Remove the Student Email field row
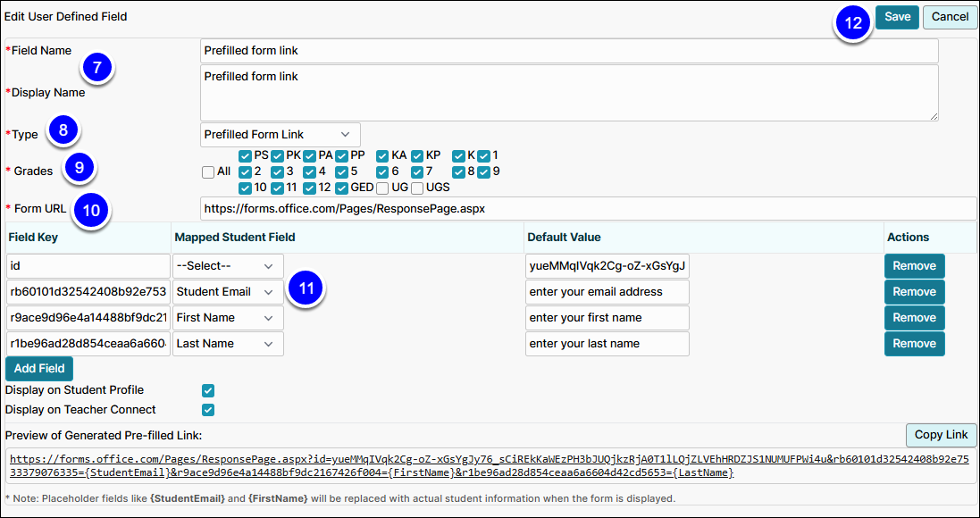 pos(915,292)
